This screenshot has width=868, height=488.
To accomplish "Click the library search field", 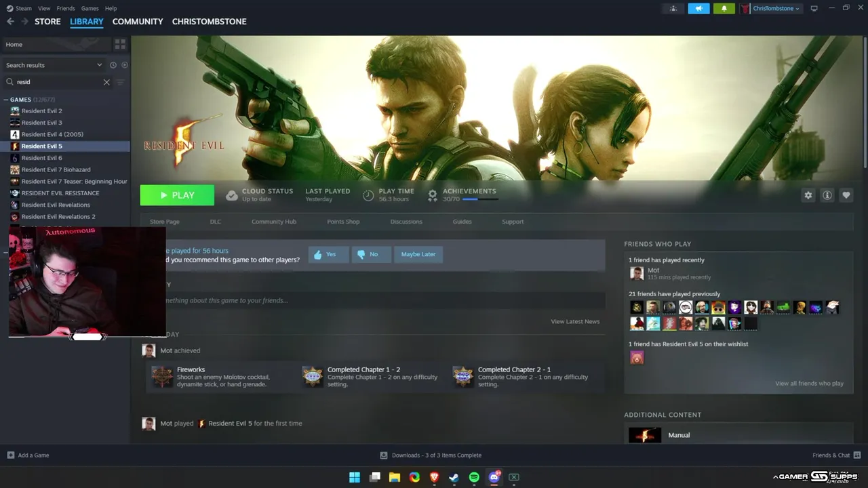I will click(x=57, y=82).
